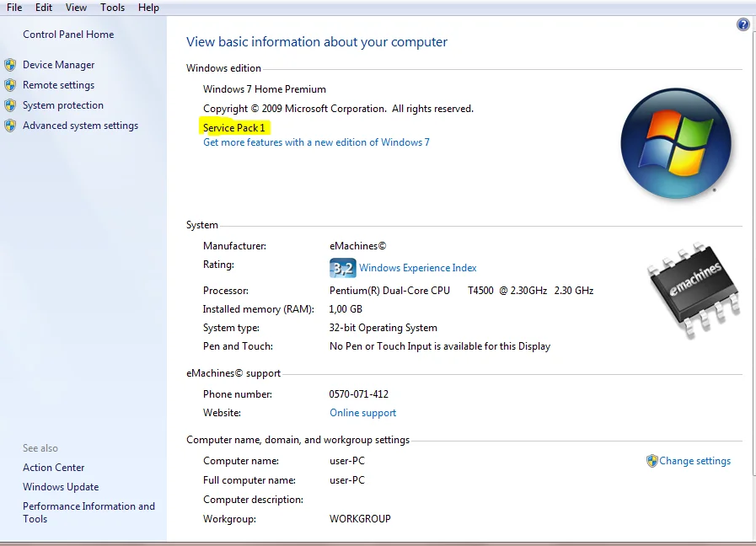Open the Help menu
Image resolution: width=756 pixels, height=546 pixels.
148,8
